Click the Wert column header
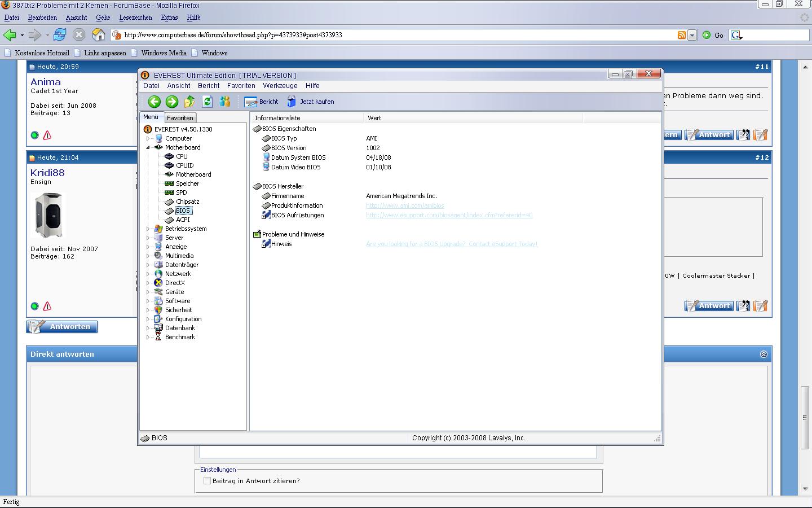The image size is (812, 508). pyautogui.click(x=474, y=118)
